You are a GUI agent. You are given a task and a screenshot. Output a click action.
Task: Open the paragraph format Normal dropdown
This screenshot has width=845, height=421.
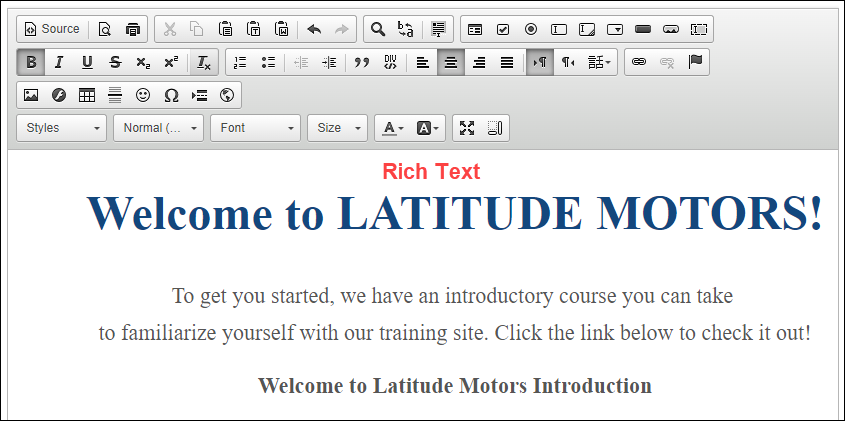click(158, 128)
